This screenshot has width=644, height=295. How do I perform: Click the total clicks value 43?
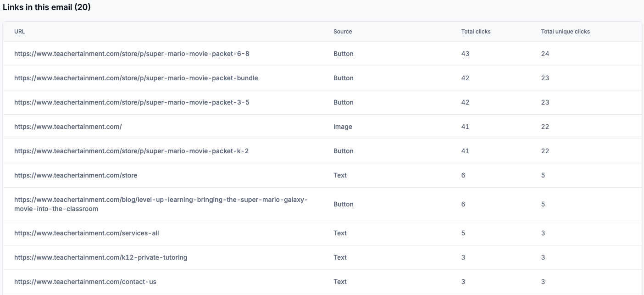coord(465,54)
